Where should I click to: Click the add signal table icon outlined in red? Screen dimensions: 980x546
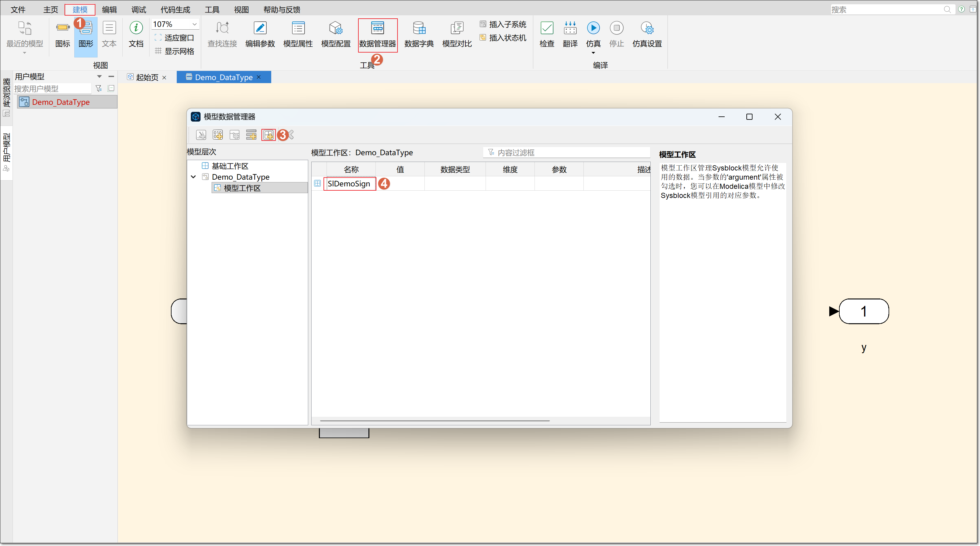[x=268, y=135]
